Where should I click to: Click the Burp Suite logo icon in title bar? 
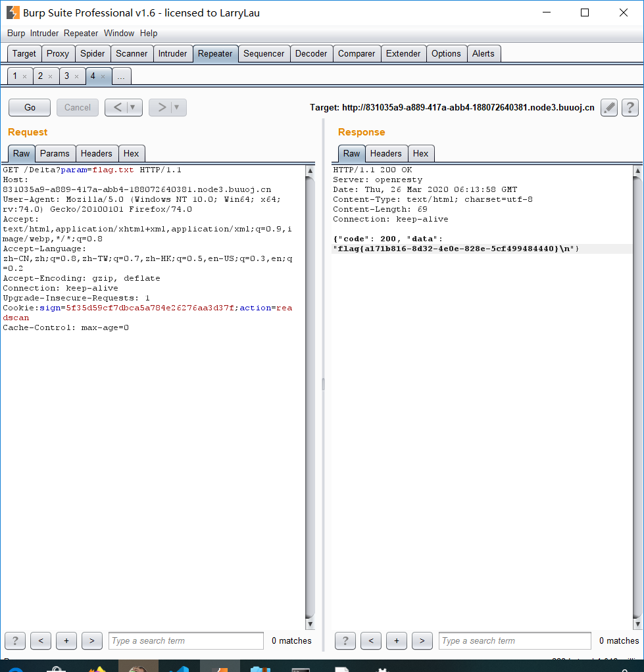pos(13,13)
